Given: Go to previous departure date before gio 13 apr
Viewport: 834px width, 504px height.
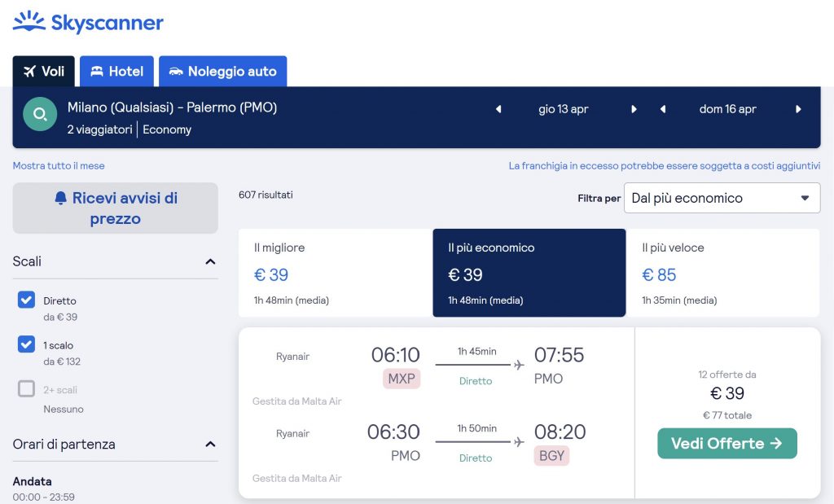Looking at the screenshot, I should [x=498, y=109].
